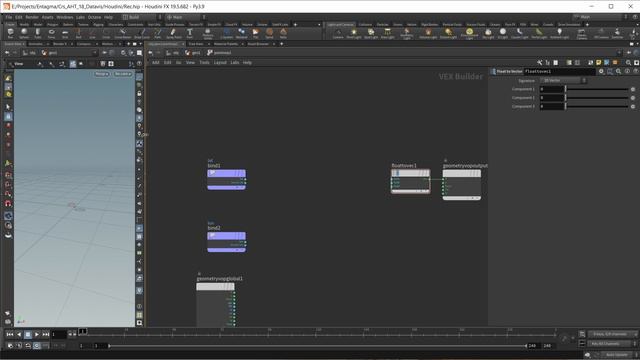Screen dimensions: 640x360
Task: Open the keys/channels count dropdown
Action: coord(612,334)
